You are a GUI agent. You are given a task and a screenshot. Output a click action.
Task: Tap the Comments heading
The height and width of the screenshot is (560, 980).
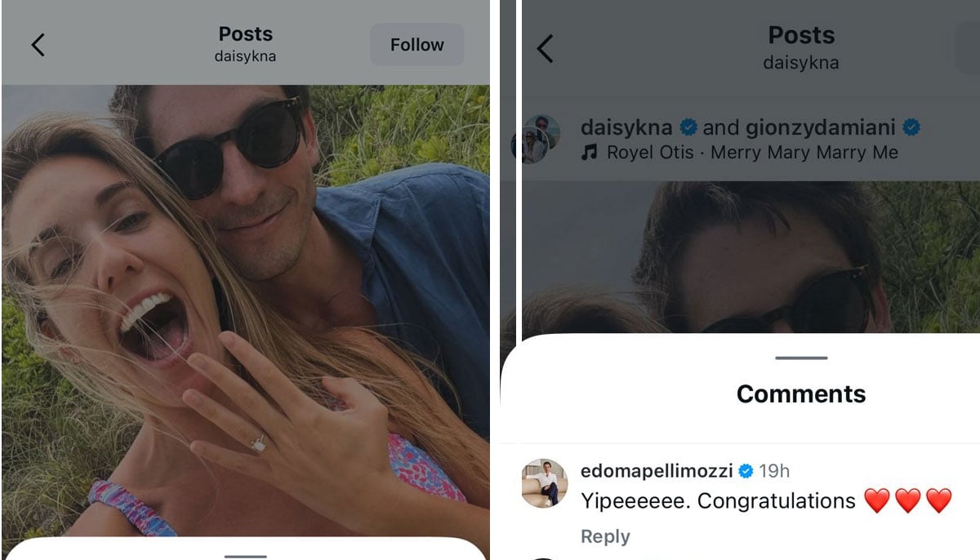801,393
